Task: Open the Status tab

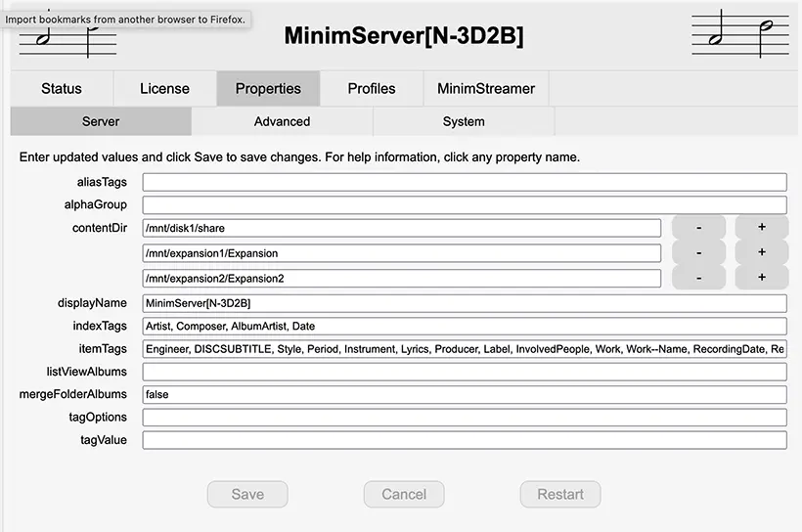Action: click(x=62, y=88)
